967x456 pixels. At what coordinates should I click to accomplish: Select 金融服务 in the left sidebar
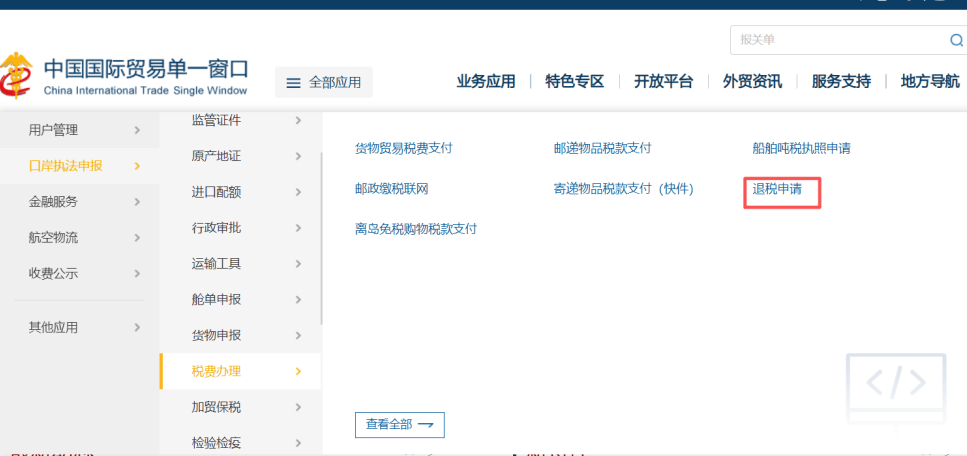click(80, 202)
